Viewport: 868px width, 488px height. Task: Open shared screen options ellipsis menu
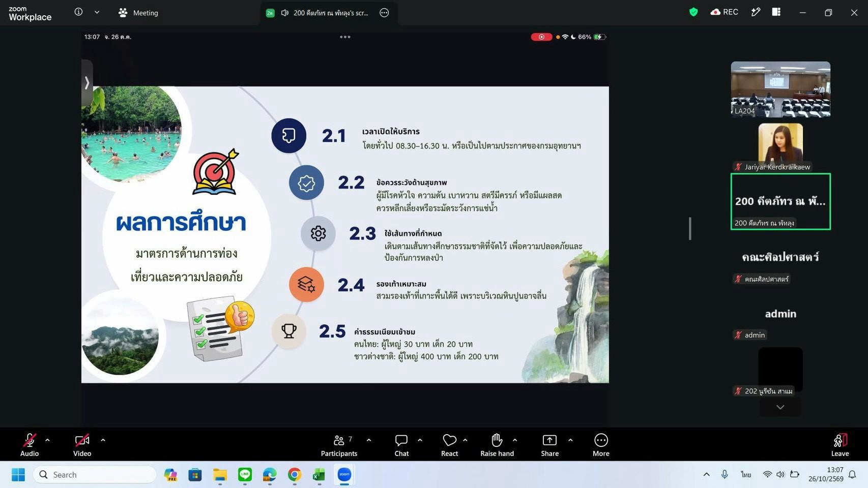(x=384, y=13)
